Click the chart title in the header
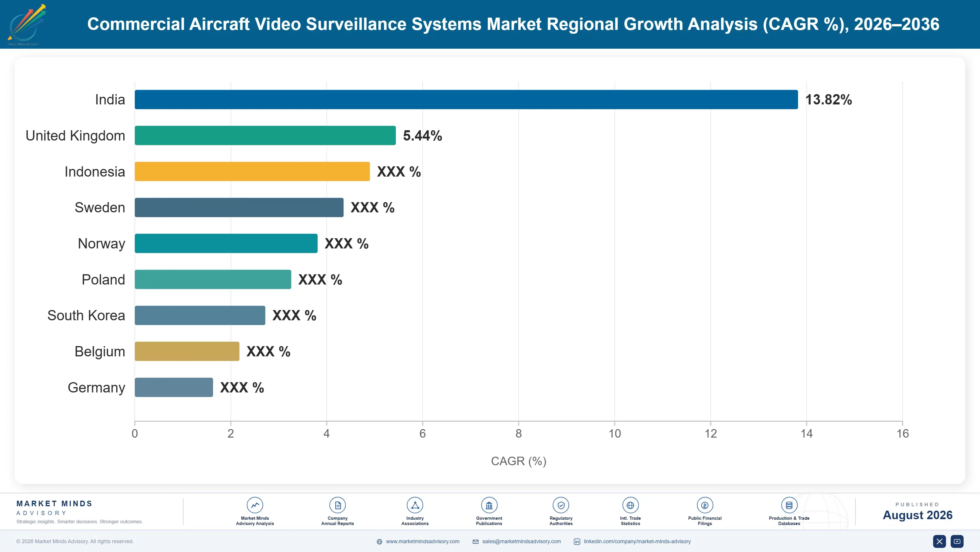 (x=513, y=24)
